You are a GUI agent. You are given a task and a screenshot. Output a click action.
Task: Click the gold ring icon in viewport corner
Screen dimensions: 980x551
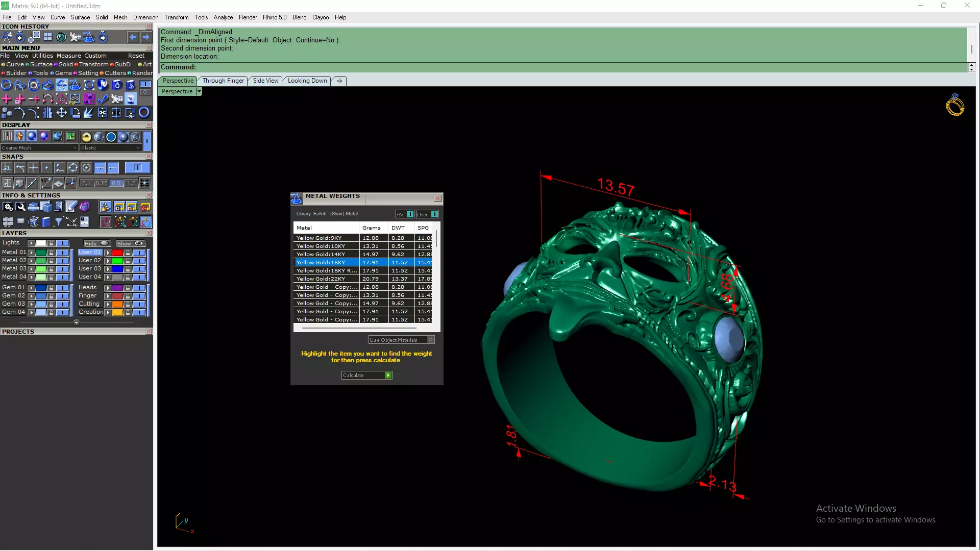954,105
